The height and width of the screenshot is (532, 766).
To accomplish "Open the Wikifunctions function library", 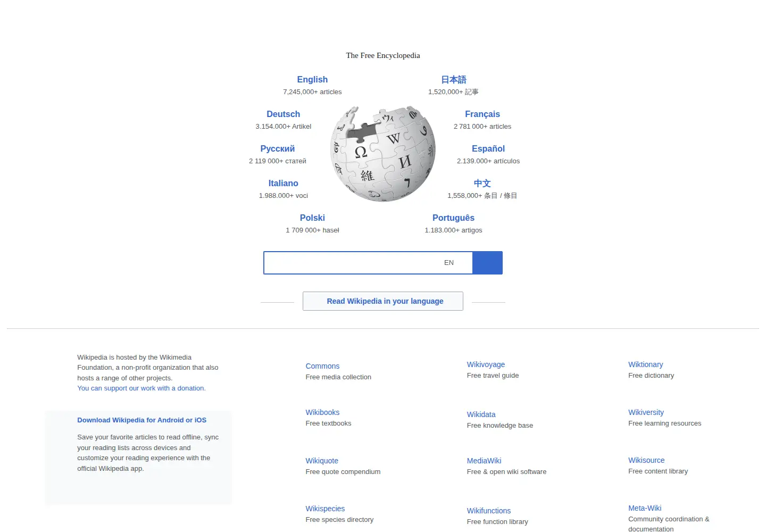I will click(489, 511).
